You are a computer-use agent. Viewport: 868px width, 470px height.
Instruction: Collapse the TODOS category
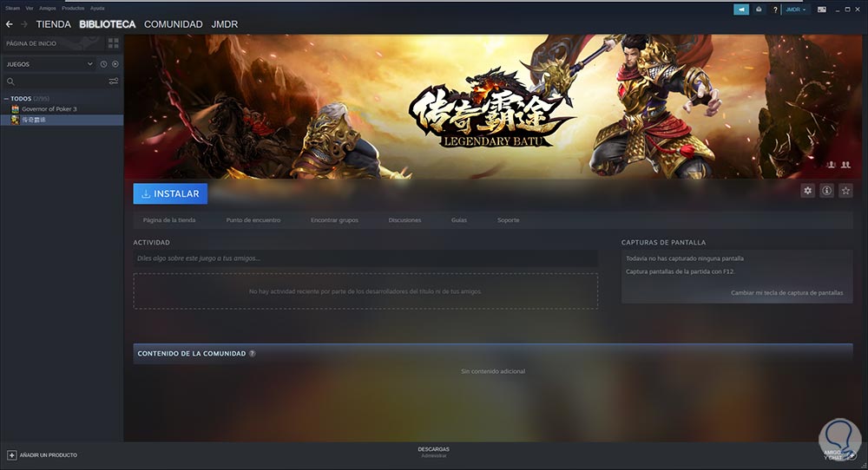(x=6, y=99)
